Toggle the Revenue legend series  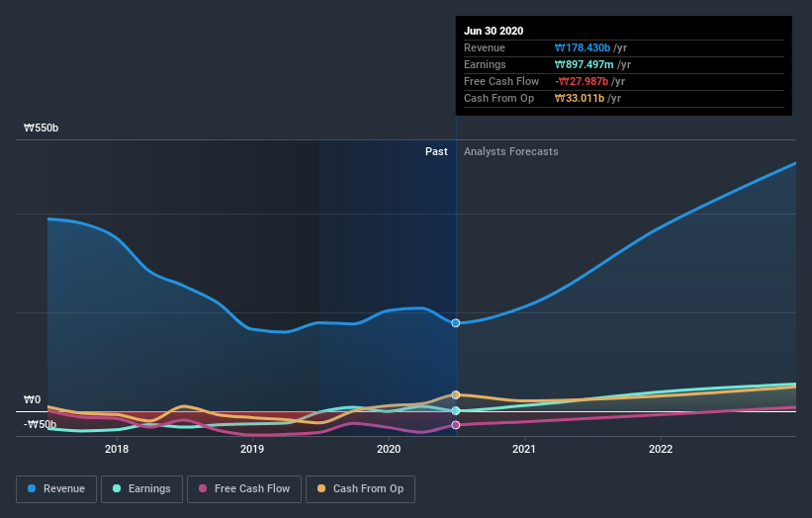tap(56, 489)
